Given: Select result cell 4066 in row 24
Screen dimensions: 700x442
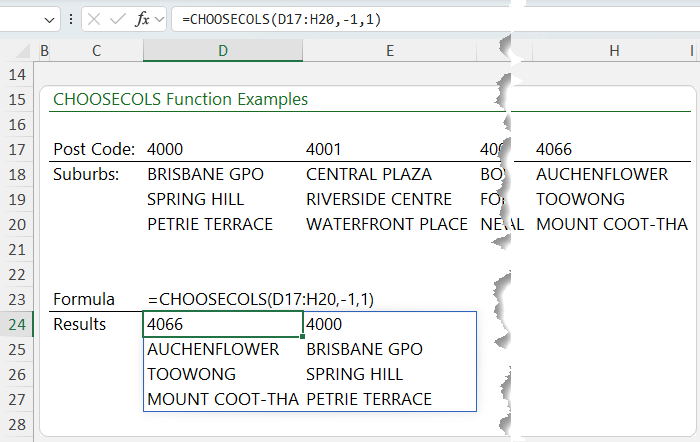Looking at the screenshot, I should tap(223, 324).
